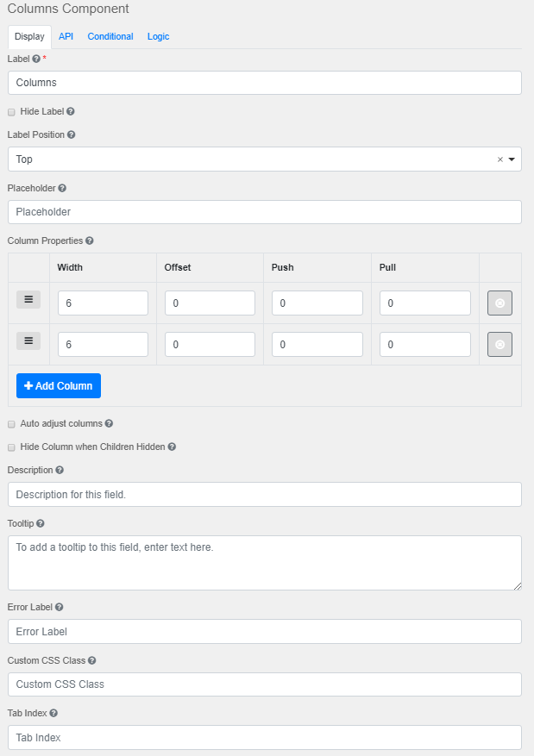Click inside the Description field
534x756 pixels.
259,494
